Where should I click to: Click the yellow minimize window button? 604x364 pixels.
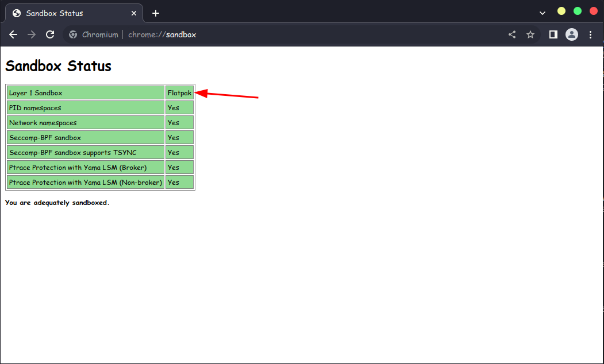pyautogui.click(x=561, y=11)
